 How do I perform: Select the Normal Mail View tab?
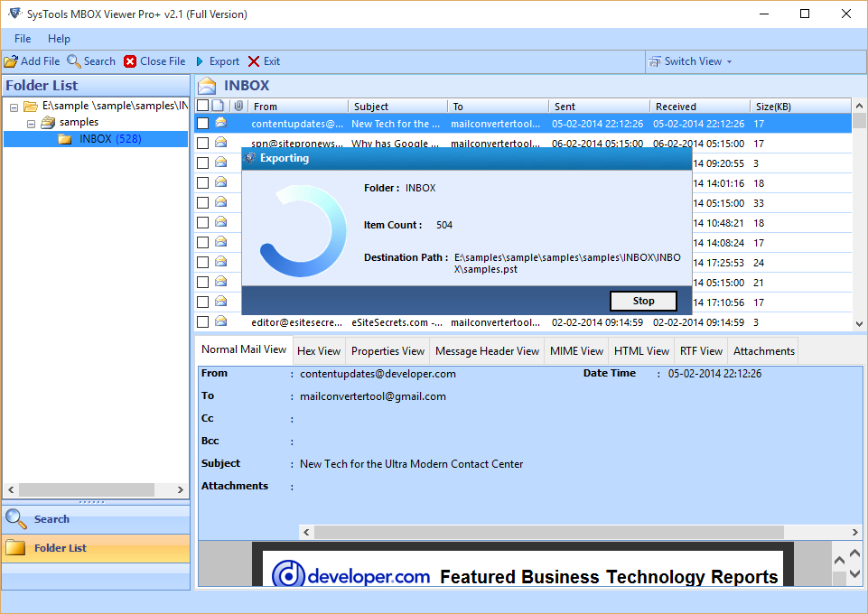pos(244,349)
